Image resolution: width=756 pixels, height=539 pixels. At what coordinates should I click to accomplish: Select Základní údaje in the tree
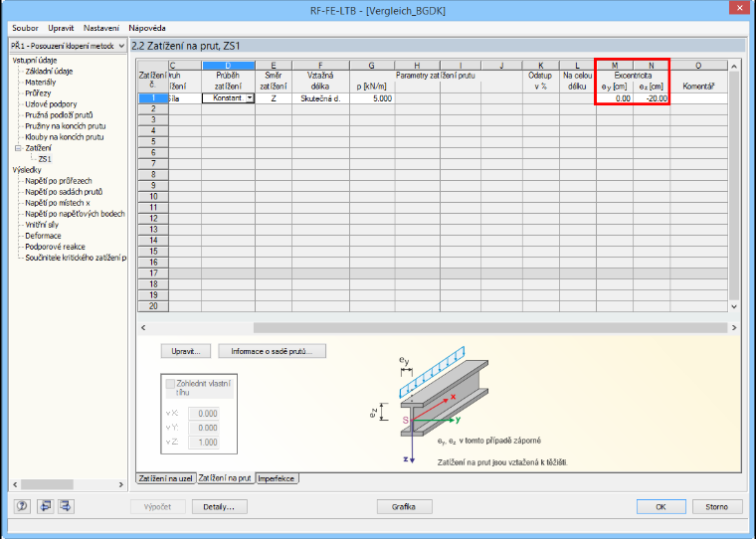tap(49, 72)
